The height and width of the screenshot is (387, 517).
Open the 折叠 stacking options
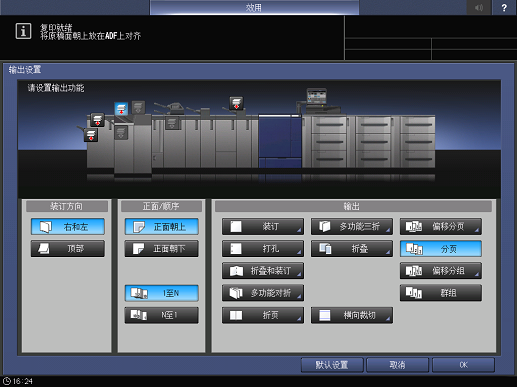tap(352, 249)
